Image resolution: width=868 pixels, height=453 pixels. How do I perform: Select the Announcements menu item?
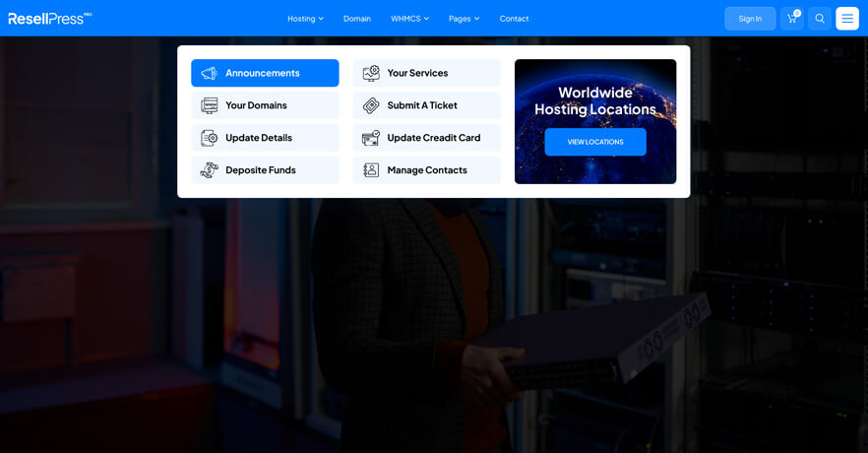(x=265, y=73)
